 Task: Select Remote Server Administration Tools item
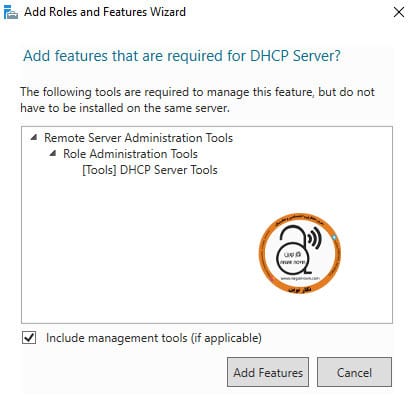coord(138,138)
